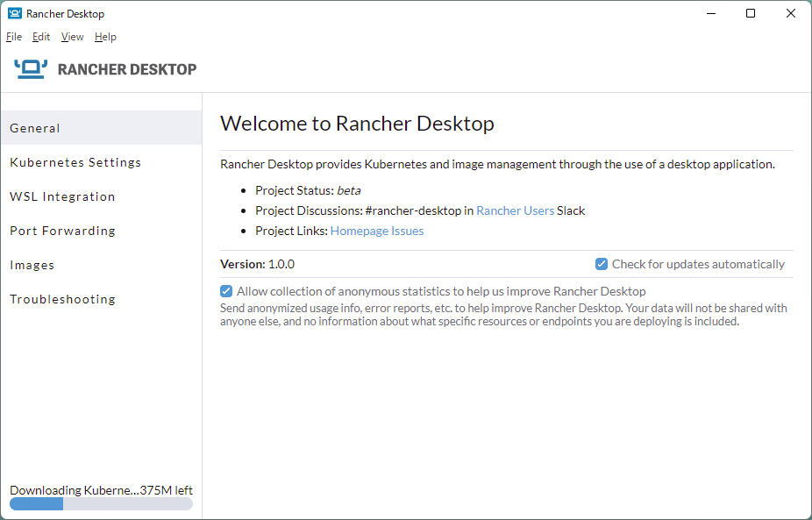Select the General sidebar section

(102, 127)
